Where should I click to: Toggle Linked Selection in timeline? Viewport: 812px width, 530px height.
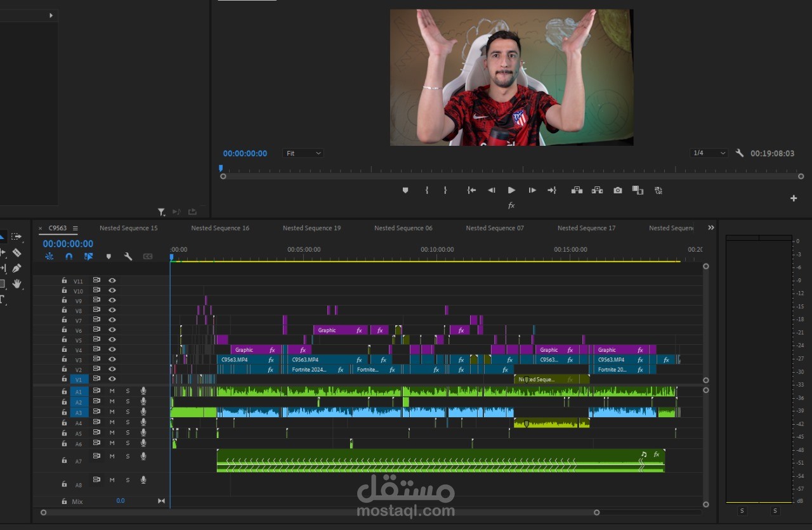pyautogui.click(x=88, y=257)
